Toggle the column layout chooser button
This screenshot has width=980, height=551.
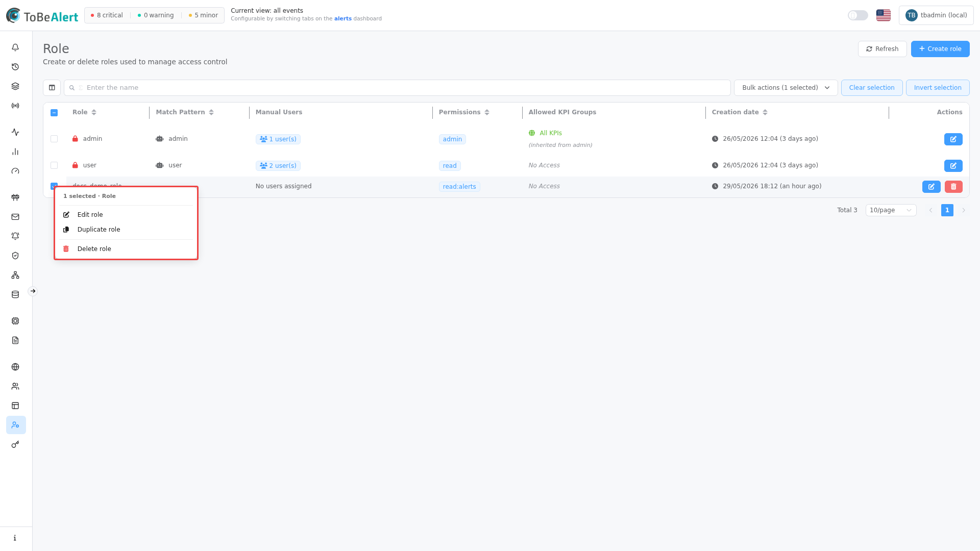coord(52,88)
